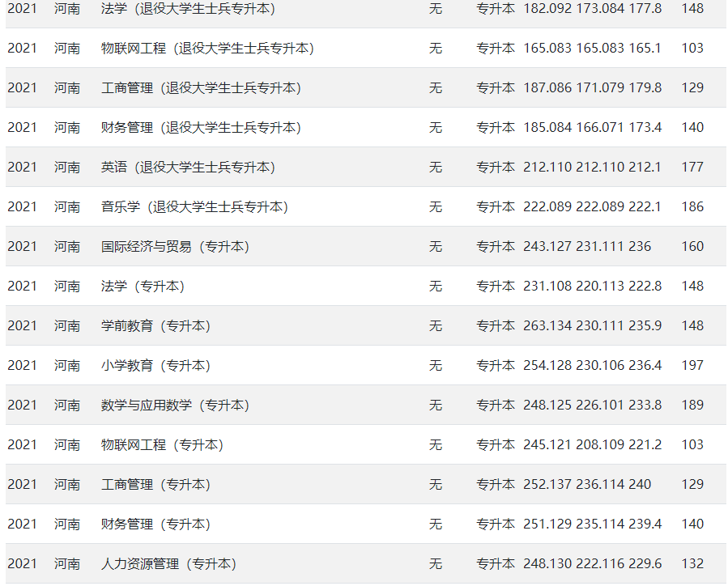Click 无 in 英语 row
Viewport: 728px width, 586px height.
coord(436,167)
